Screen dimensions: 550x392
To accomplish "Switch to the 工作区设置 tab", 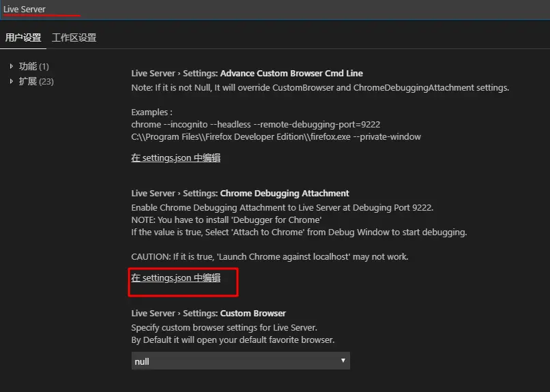I will point(74,37).
